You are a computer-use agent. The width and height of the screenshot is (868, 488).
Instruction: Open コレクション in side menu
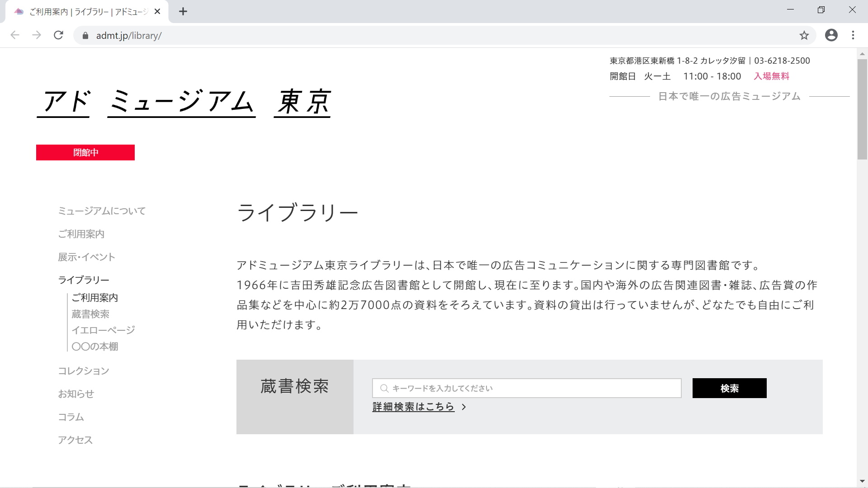click(x=84, y=371)
